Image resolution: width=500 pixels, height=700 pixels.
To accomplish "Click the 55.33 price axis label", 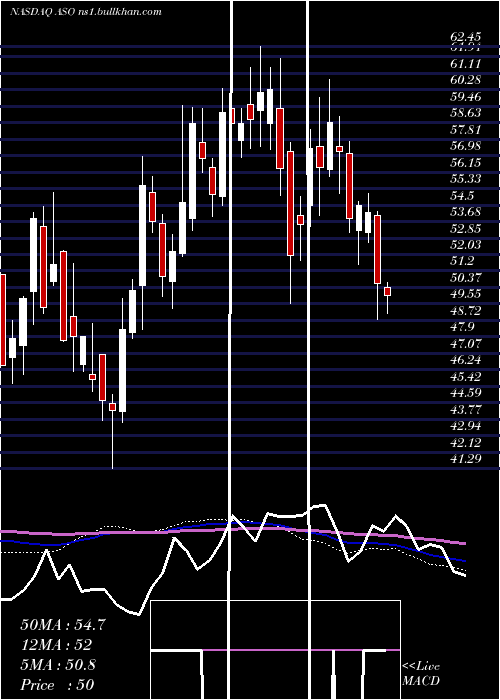I will (466, 179).
